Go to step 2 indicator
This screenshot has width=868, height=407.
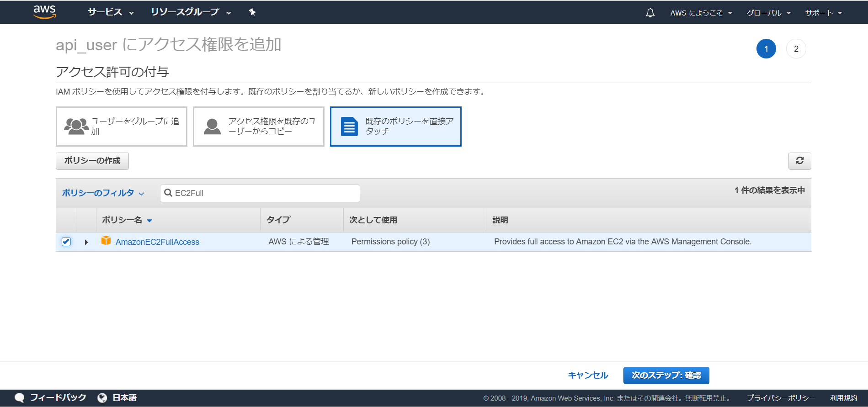tap(796, 49)
